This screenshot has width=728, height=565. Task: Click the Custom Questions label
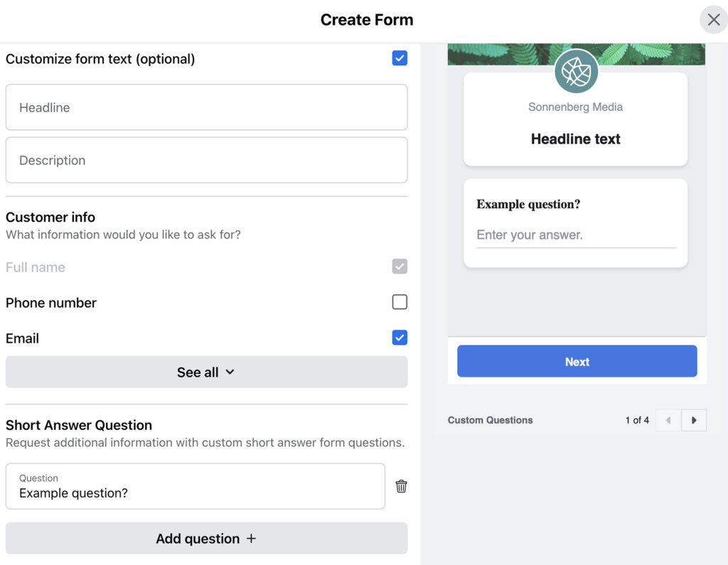pos(491,420)
